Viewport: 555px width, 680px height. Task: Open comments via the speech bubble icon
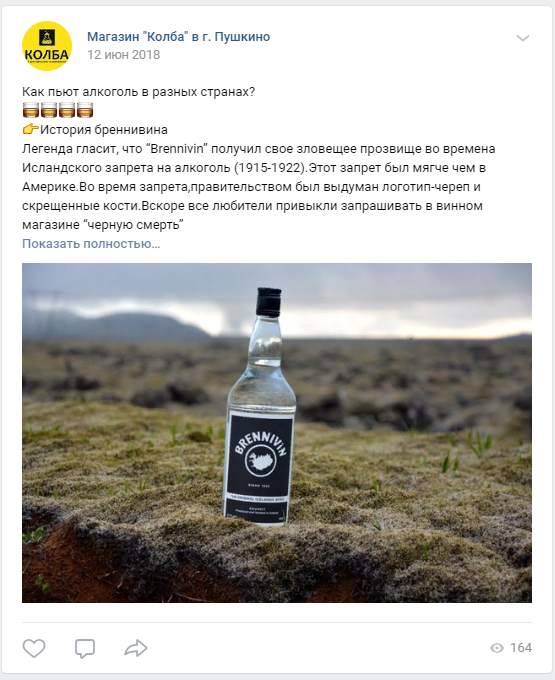(x=85, y=649)
